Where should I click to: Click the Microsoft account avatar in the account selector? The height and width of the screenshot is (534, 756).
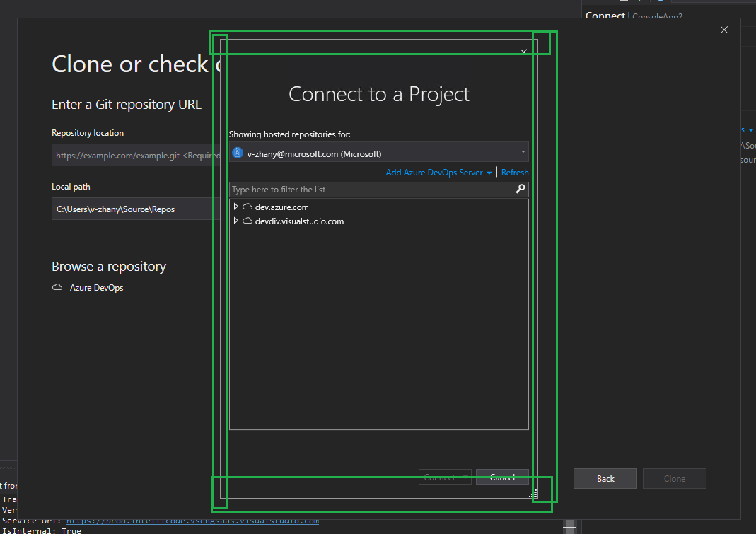click(237, 153)
